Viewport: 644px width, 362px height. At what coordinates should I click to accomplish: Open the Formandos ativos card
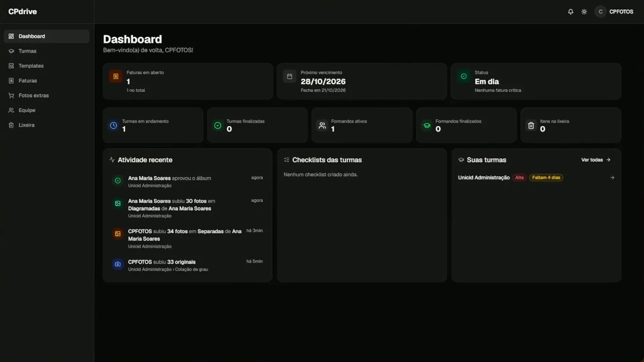click(x=362, y=125)
